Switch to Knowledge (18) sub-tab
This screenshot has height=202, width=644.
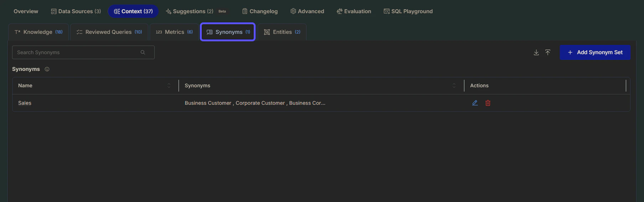38,32
